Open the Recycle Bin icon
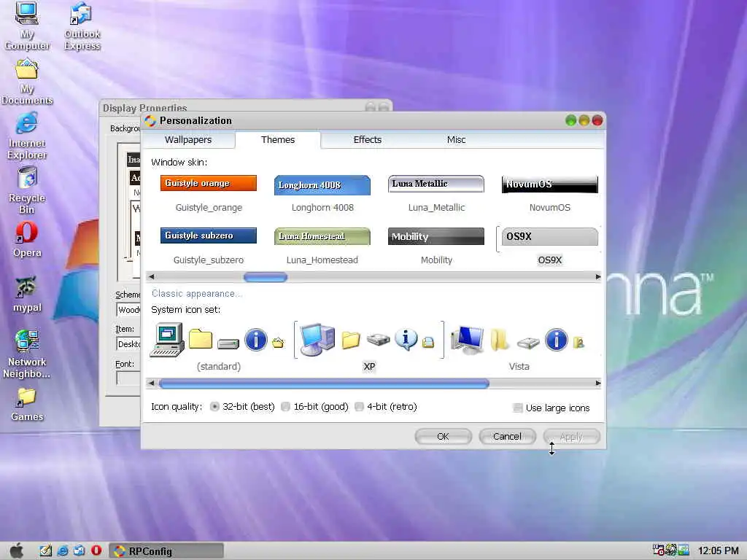Image resolution: width=747 pixels, height=560 pixels. coord(27,190)
